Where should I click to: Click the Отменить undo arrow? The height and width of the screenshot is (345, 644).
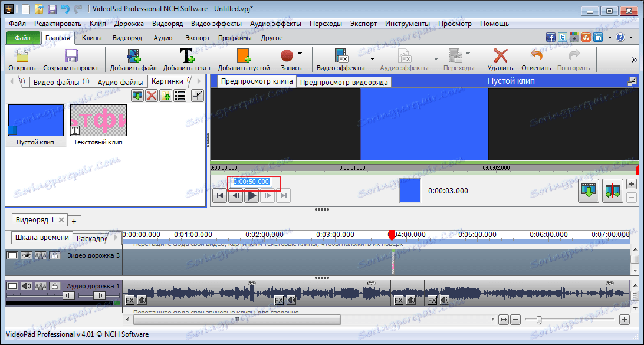click(x=536, y=56)
